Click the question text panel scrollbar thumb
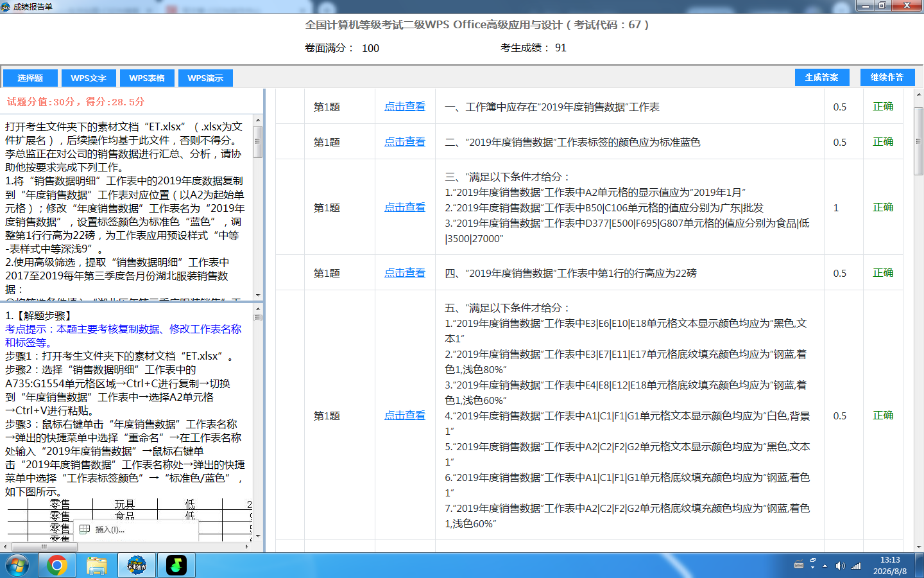The height and width of the screenshot is (578, 924). [x=258, y=141]
